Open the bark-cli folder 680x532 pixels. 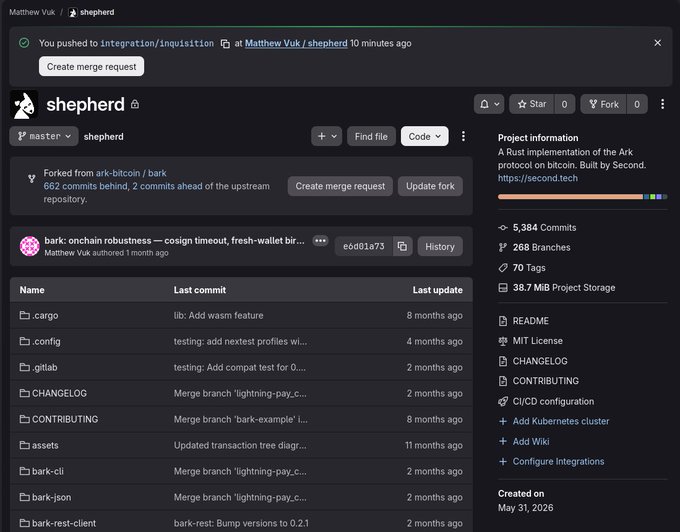point(42,471)
